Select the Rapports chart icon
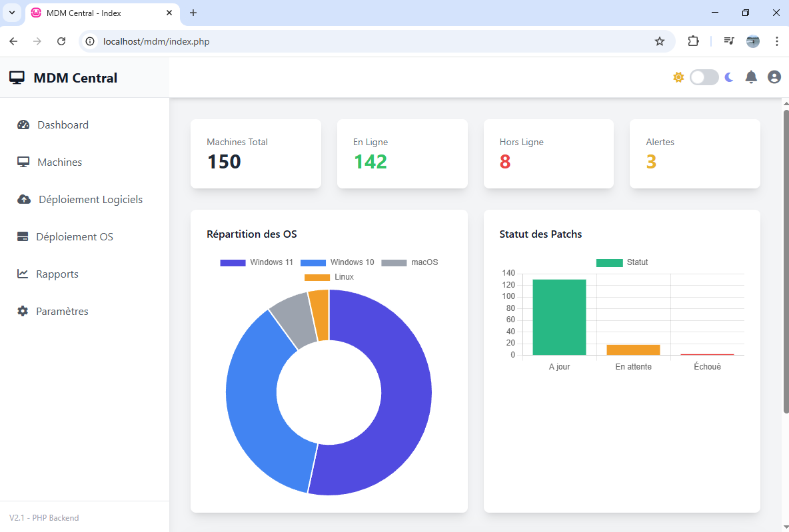The width and height of the screenshot is (789, 532). click(x=23, y=274)
